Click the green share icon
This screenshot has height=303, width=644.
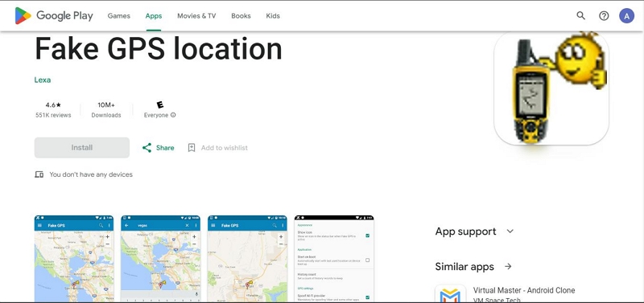pyautogui.click(x=147, y=148)
